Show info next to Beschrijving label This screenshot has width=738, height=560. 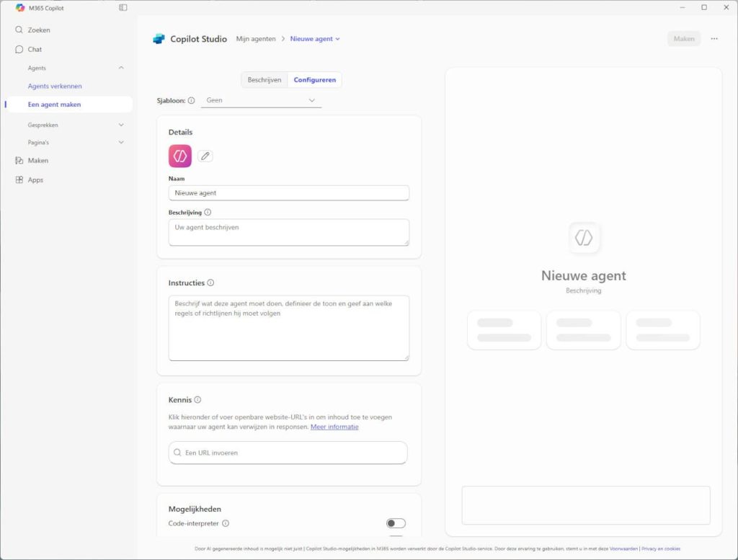[x=208, y=212]
